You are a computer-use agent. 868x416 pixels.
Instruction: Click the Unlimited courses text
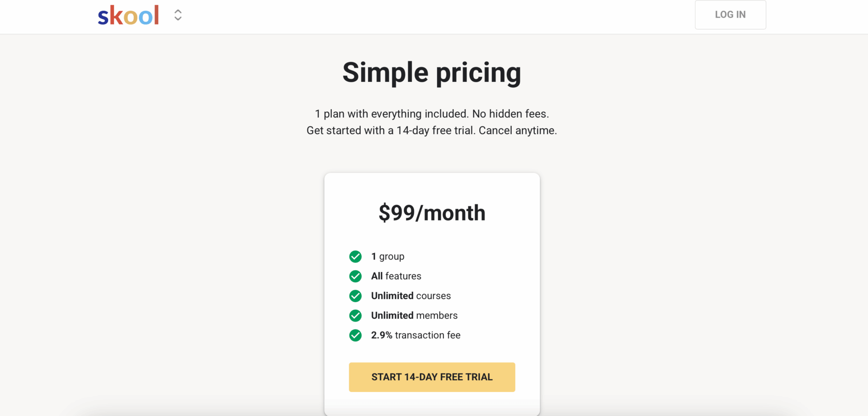411,296
